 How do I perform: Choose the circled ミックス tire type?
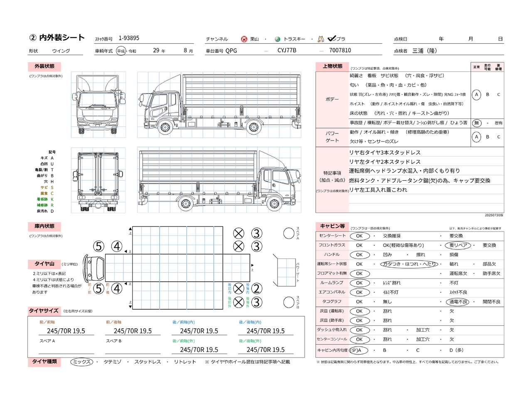point(81,362)
